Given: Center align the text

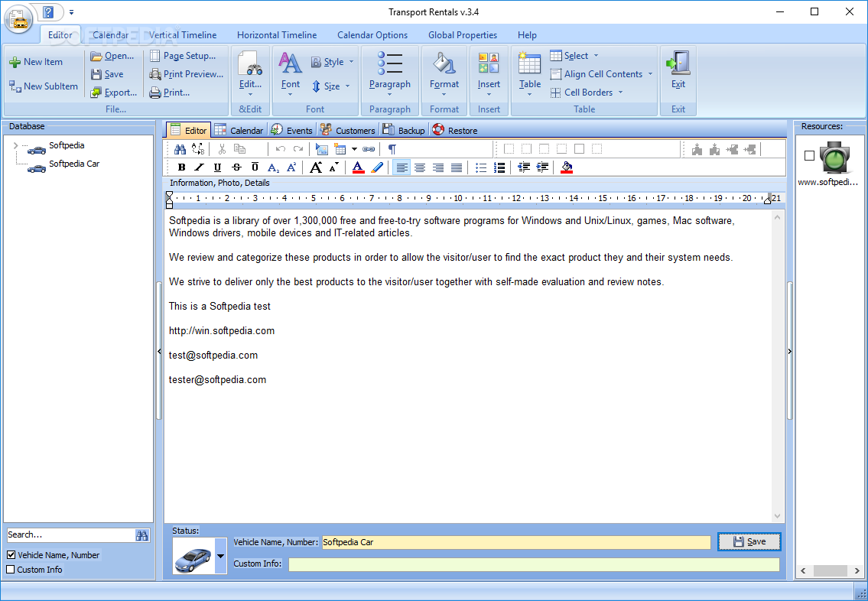Looking at the screenshot, I should (x=420, y=167).
